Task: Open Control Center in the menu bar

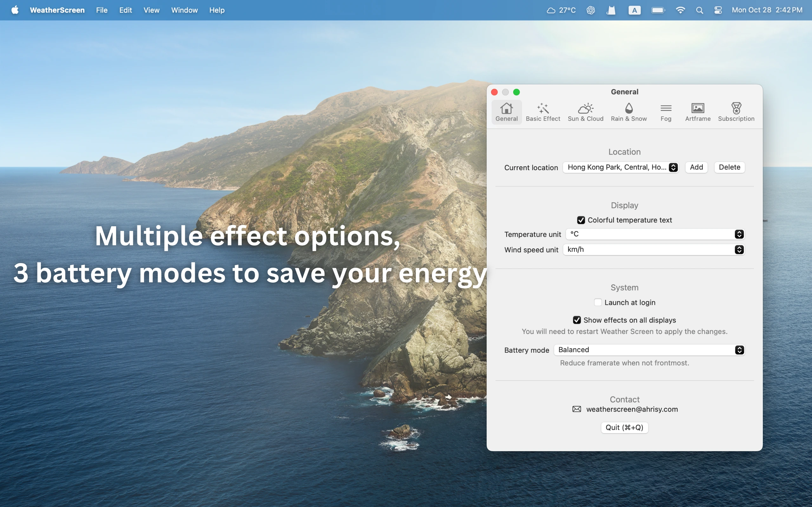Action: pyautogui.click(x=718, y=10)
